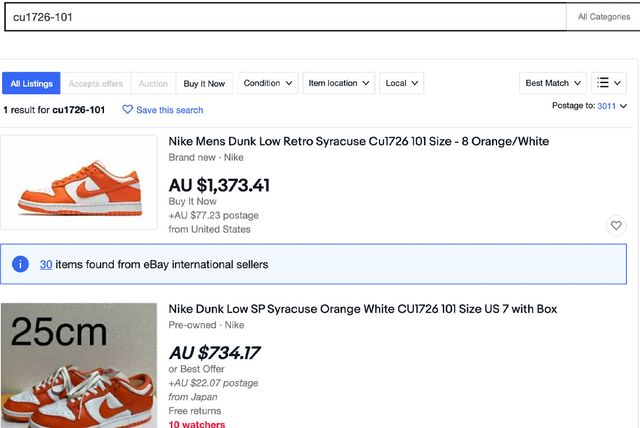Click the search field containing cu1726-101
The height and width of the screenshot is (428, 640).
(x=285, y=17)
